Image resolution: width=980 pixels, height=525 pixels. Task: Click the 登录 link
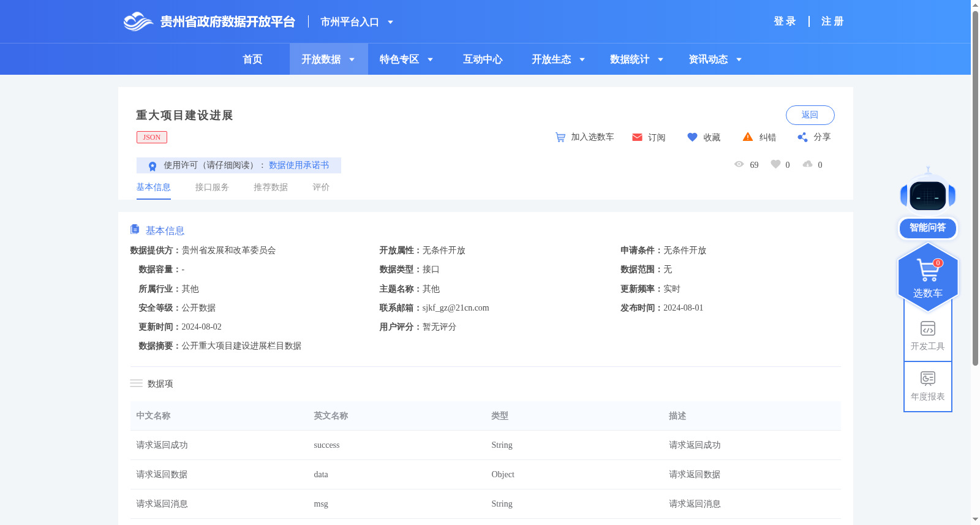[x=785, y=21]
